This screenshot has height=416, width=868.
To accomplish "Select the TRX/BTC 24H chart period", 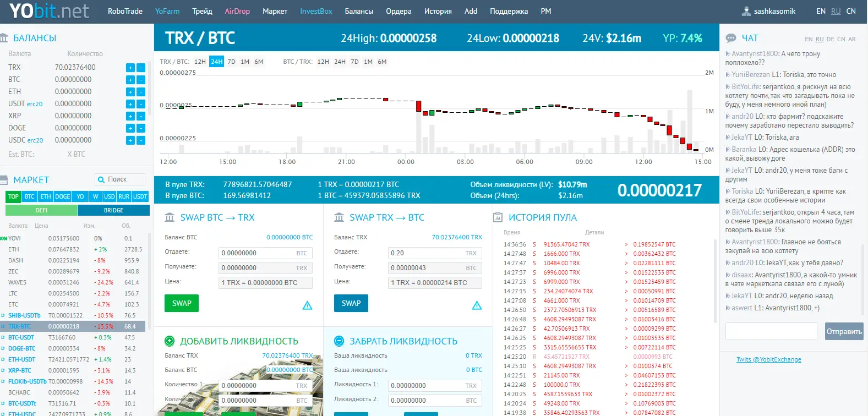I will click(217, 62).
